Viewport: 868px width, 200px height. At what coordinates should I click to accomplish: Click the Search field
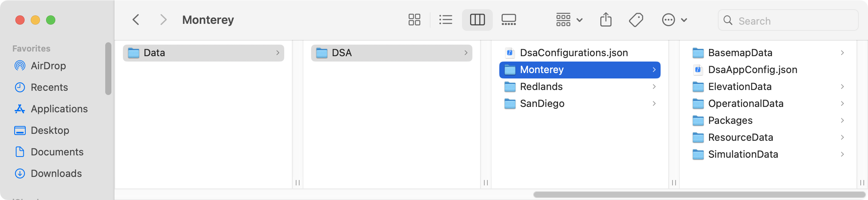[x=788, y=20]
